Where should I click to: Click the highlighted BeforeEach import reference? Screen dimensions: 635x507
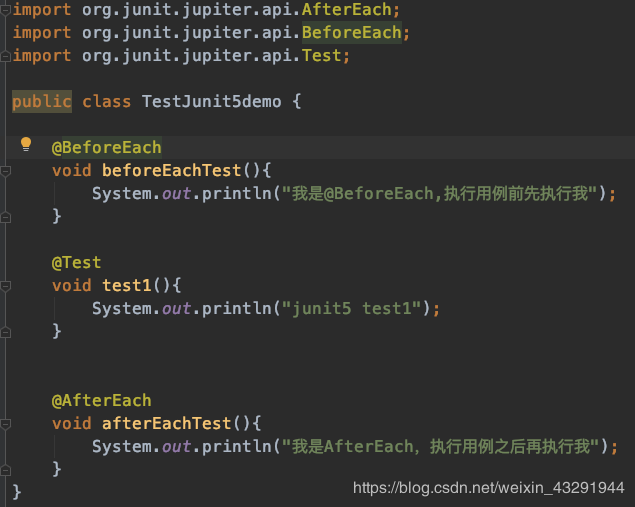pos(352,32)
